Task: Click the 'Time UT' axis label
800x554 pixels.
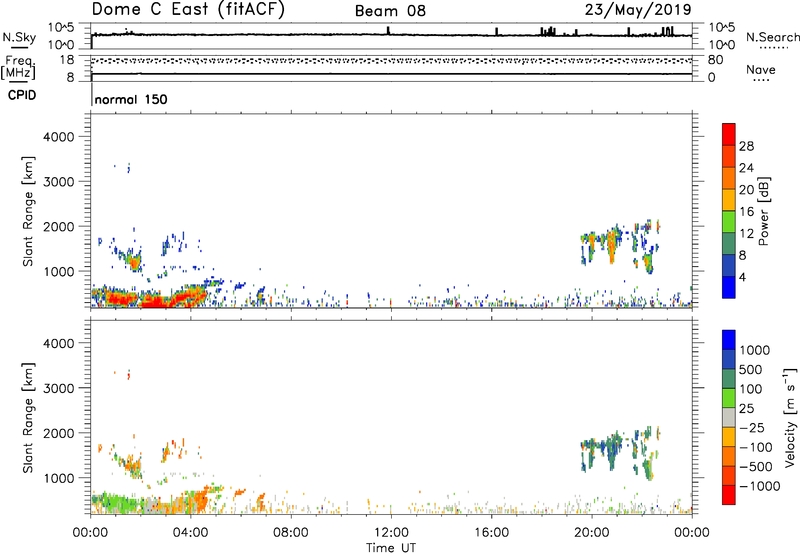Action: point(391,547)
